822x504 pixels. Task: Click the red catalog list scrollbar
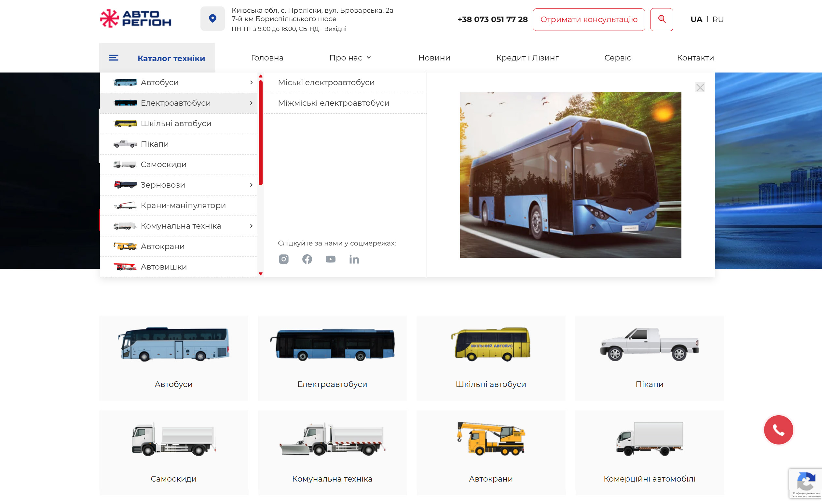tap(261, 133)
